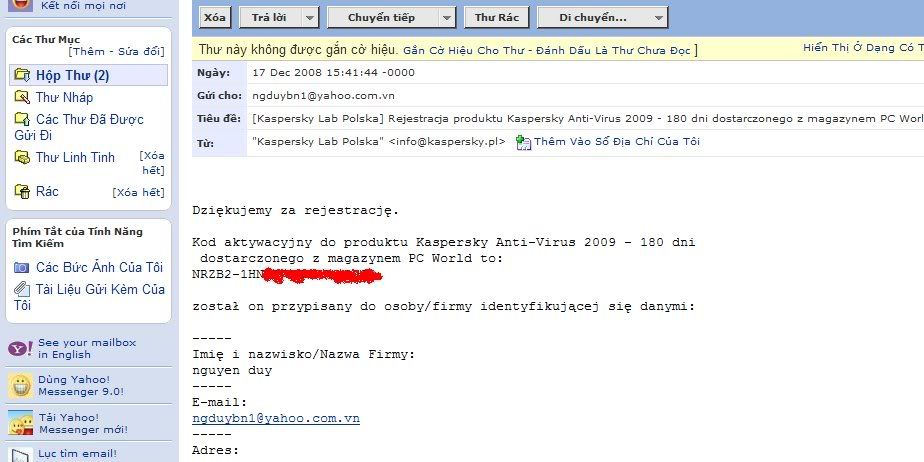The height and width of the screenshot is (462, 924).
Task: Click the Tải Yahoo Messenger mới icon
Action: [x=21, y=423]
